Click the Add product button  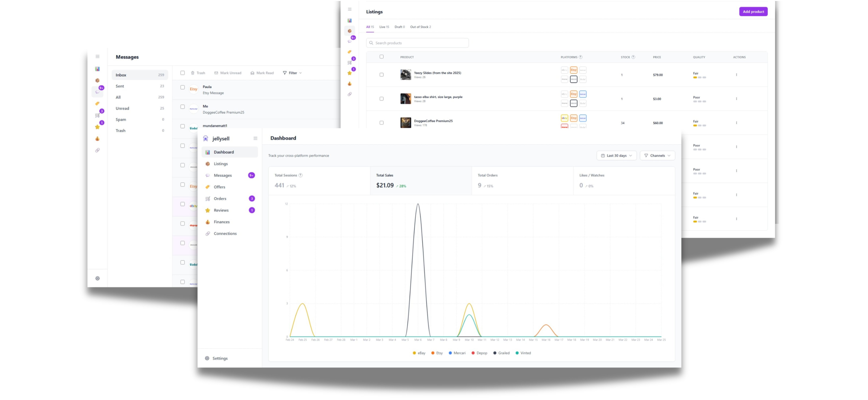pyautogui.click(x=753, y=11)
